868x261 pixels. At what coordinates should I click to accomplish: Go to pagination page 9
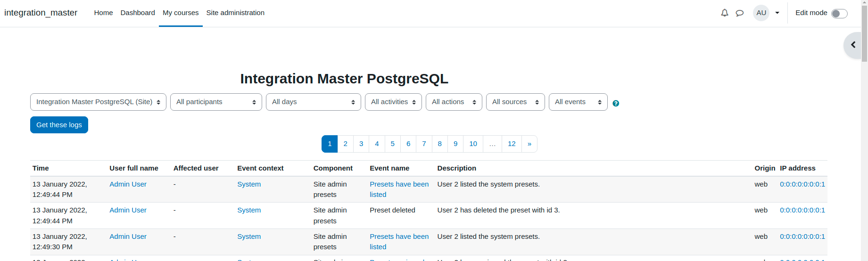click(455, 144)
